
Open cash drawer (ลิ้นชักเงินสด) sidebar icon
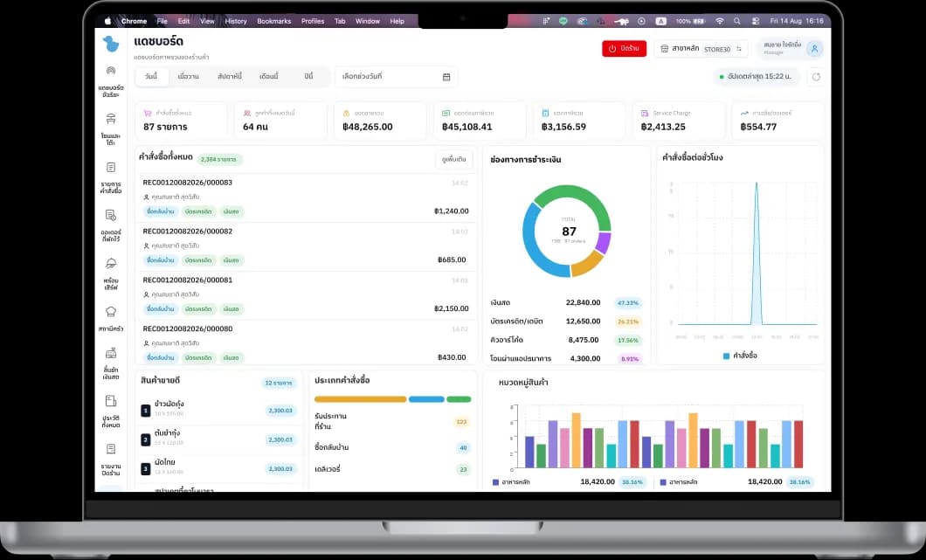tap(110, 353)
